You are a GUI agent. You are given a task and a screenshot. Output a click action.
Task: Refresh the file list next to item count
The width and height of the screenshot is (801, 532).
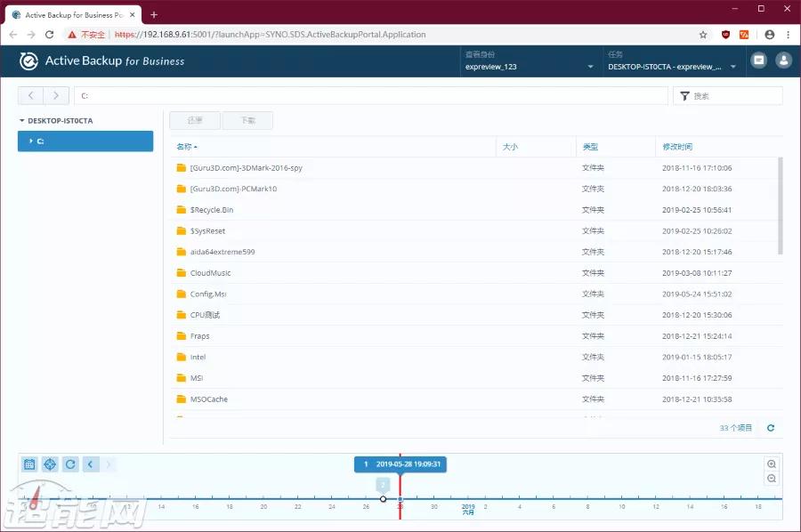coord(771,428)
